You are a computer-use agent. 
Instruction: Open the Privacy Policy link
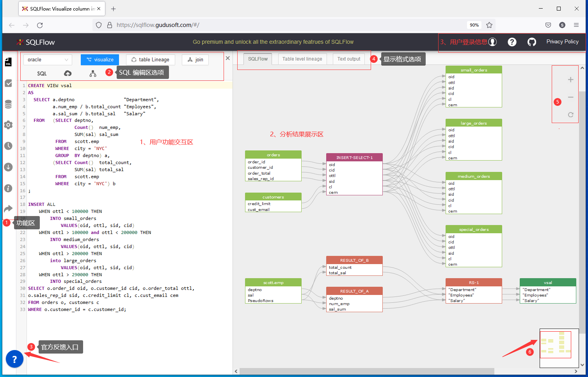click(x=562, y=42)
